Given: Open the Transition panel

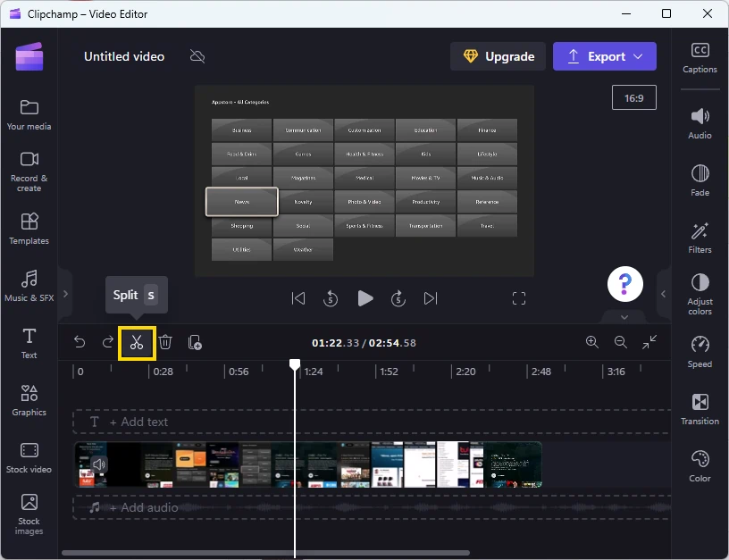Looking at the screenshot, I should (700, 409).
